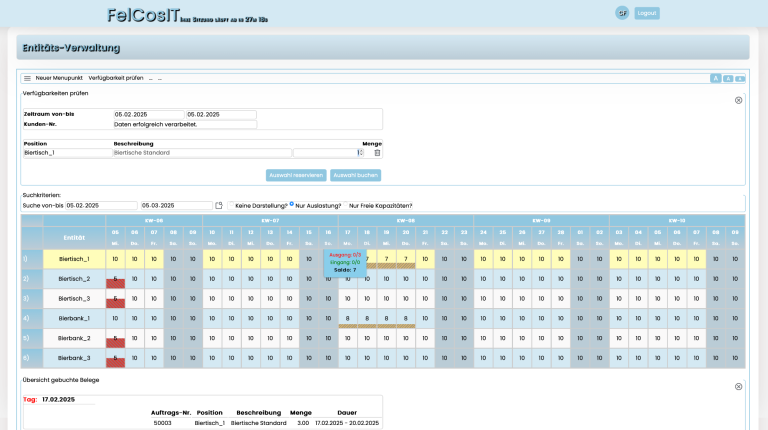Click Bierbank_1 cell showing 8 on the 20th

pyautogui.click(x=406, y=318)
